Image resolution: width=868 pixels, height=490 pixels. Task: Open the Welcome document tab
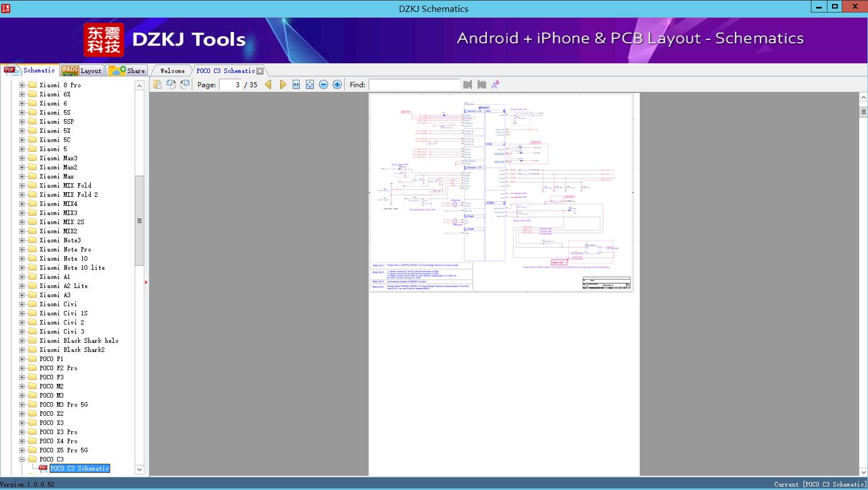click(172, 71)
